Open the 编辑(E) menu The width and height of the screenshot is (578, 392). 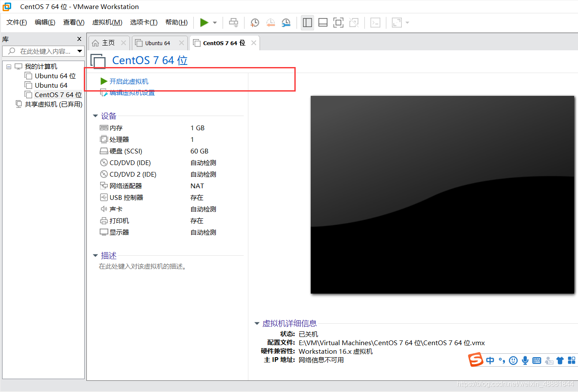click(45, 22)
